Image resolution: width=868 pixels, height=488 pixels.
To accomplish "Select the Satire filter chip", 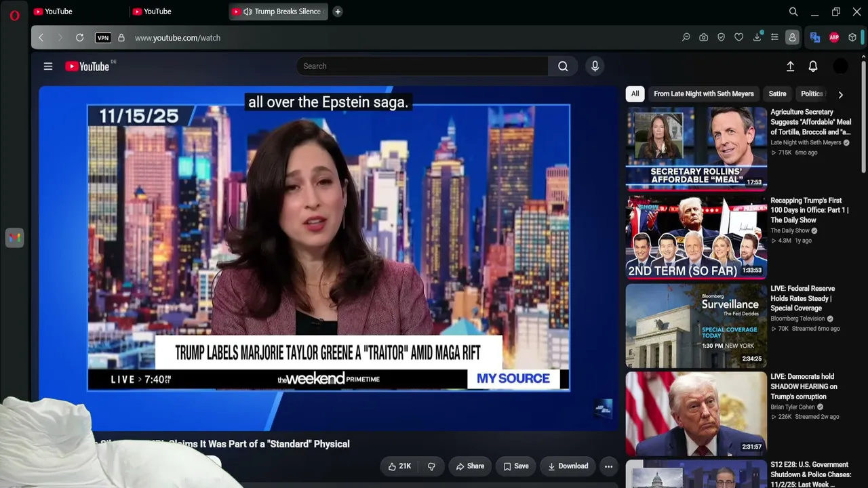I will click(x=778, y=94).
